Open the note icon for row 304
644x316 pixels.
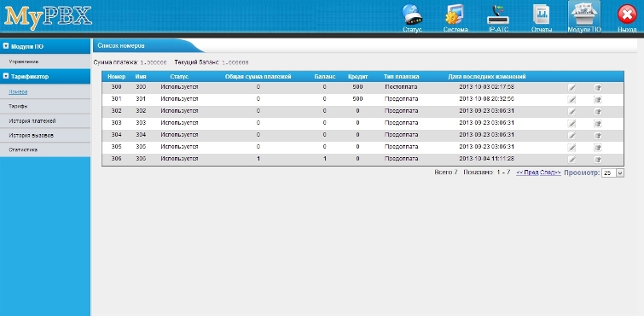pyautogui.click(x=598, y=136)
